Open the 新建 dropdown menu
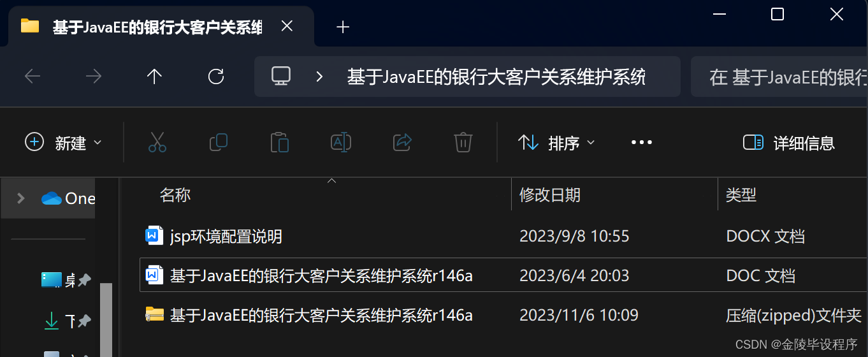868x357 pixels. pyautogui.click(x=63, y=143)
